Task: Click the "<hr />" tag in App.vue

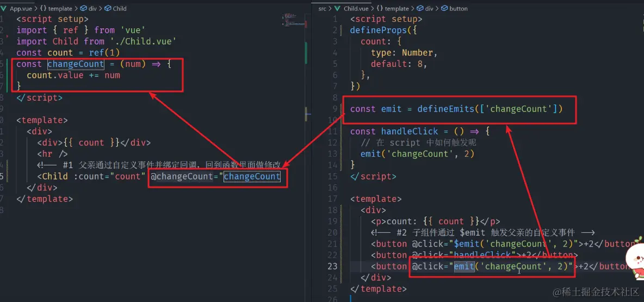Action: coord(52,154)
